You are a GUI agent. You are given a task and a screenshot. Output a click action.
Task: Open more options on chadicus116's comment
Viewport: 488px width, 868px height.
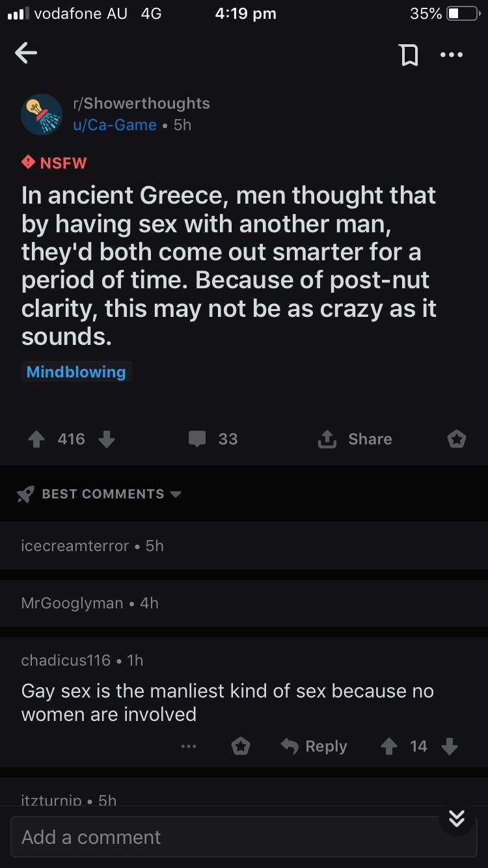tap(189, 746)
